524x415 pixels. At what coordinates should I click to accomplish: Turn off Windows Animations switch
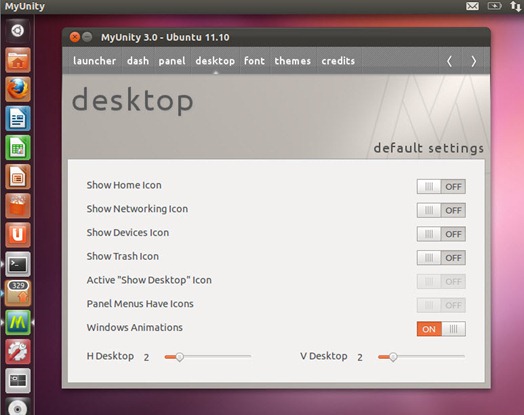click(x=441, y=329)
